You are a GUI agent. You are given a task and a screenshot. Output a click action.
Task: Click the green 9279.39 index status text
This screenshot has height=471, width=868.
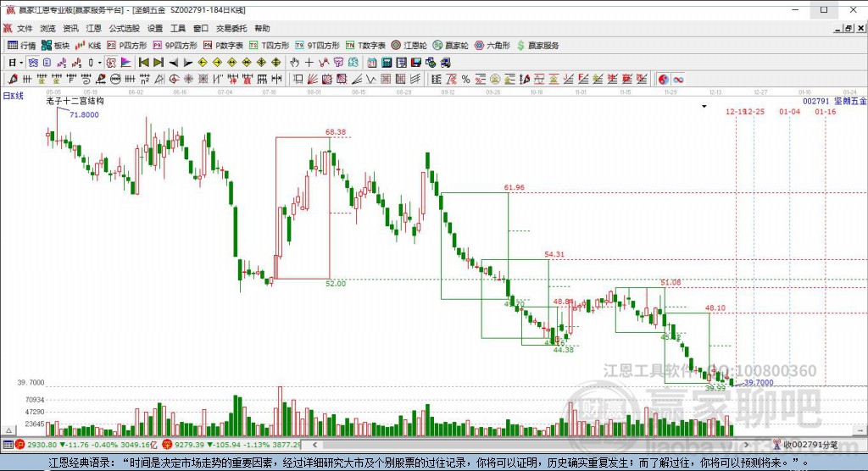[189, 445]
